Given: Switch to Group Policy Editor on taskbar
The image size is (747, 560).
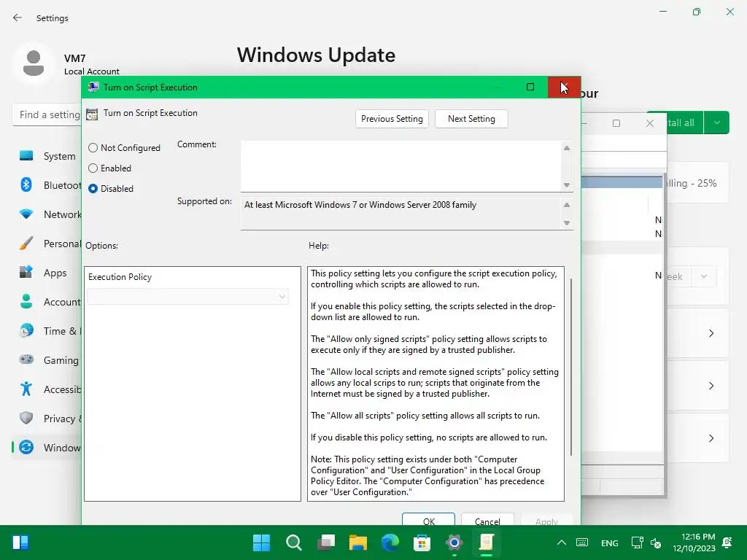Looking at the screenshot, I should (487, 542).
